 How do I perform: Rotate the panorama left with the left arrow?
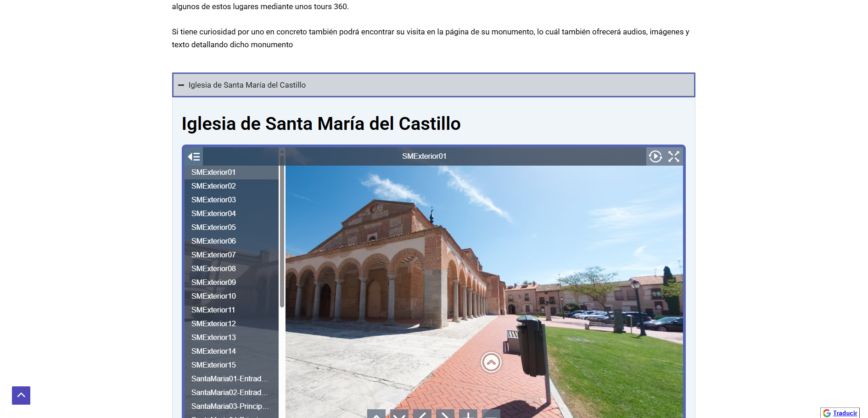click(x=422, y=413)
